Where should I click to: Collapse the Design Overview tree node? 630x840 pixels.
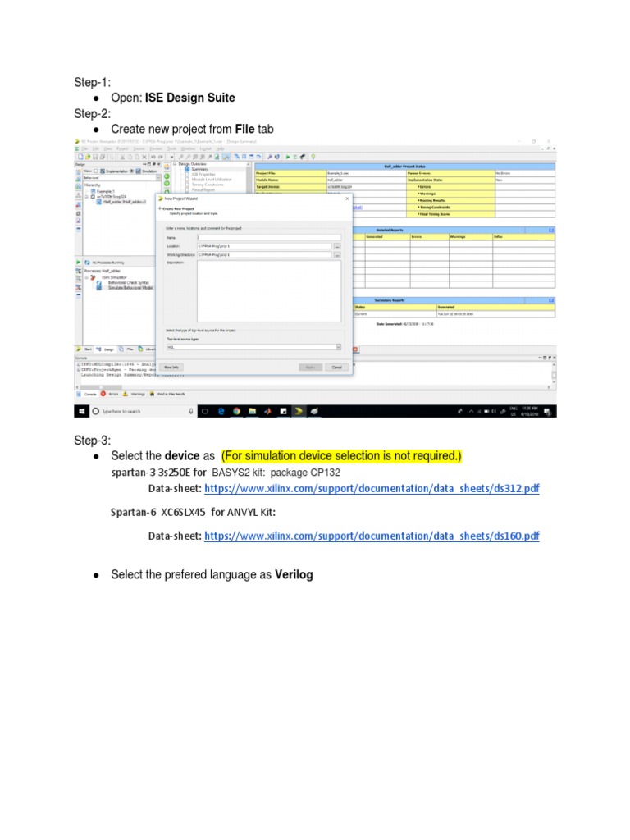[x=176, y=164]
